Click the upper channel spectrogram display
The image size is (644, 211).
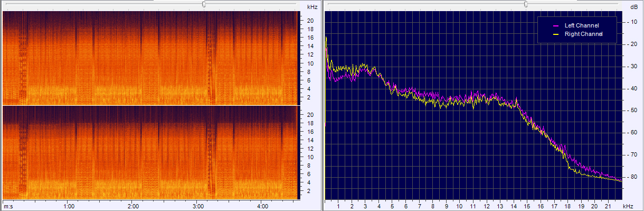click(150, 58)
